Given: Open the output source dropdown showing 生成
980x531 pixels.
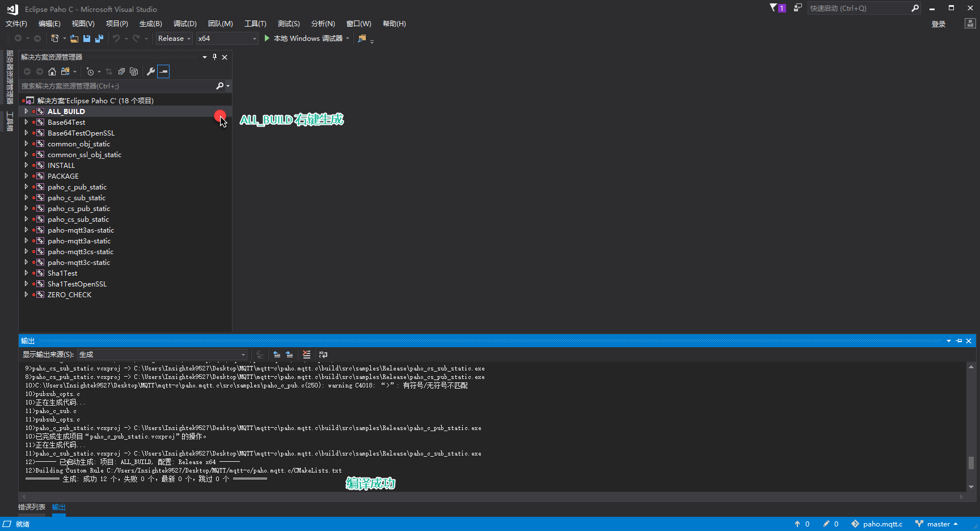Looking at the screenshot, I should pos(162,355).
